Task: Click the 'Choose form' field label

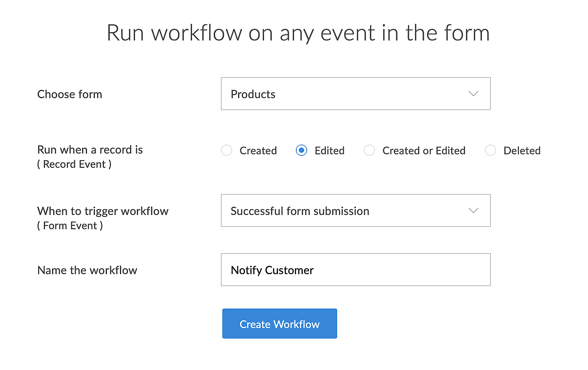Action: point(70,94)
